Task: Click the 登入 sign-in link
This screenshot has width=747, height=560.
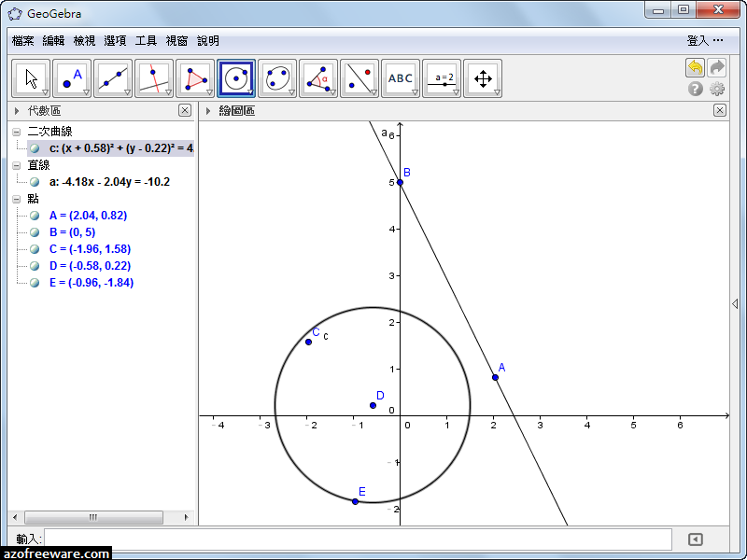Action: pos(698,41)
